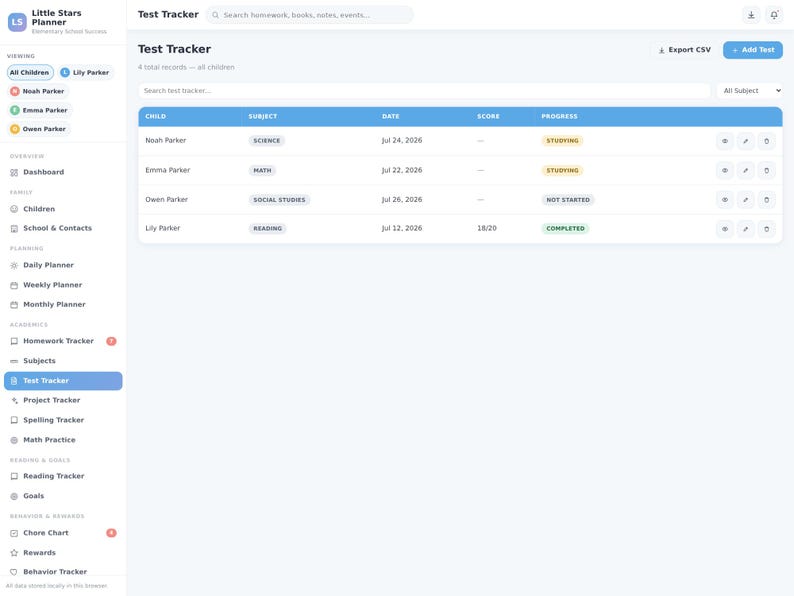Open Math Practice
Screen dimensions: 794x596
point(63,440)
